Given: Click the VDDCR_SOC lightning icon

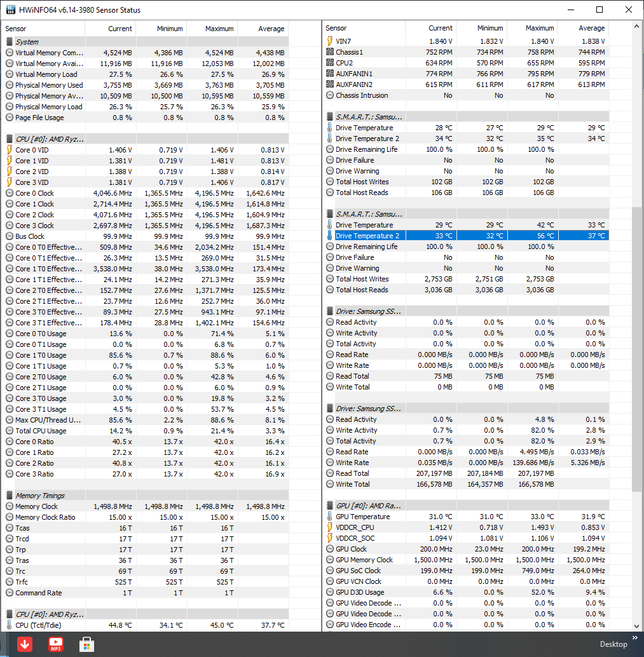Looking at the screenshot, I should (x=329, y=538).
